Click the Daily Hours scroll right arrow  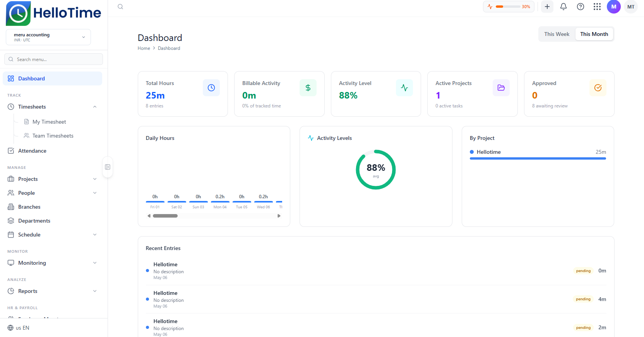pyautogui.click(x=279, y=216)
